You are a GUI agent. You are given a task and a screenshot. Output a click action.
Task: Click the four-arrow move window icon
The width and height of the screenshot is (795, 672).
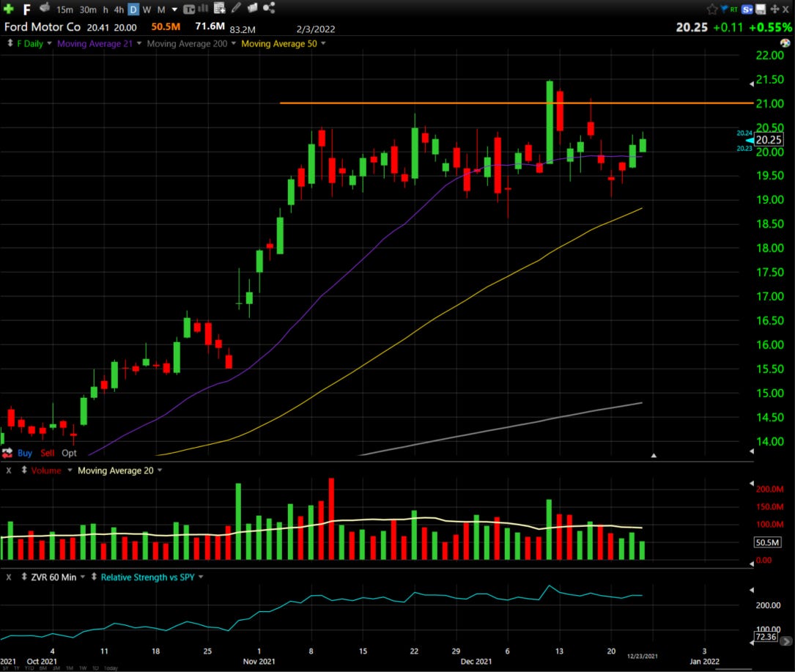click(x=774, y=9)
